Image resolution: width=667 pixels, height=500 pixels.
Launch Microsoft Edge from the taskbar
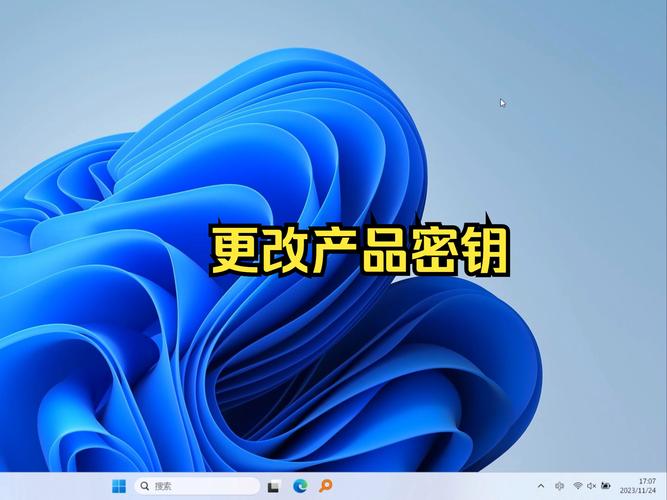click(300, 486)
